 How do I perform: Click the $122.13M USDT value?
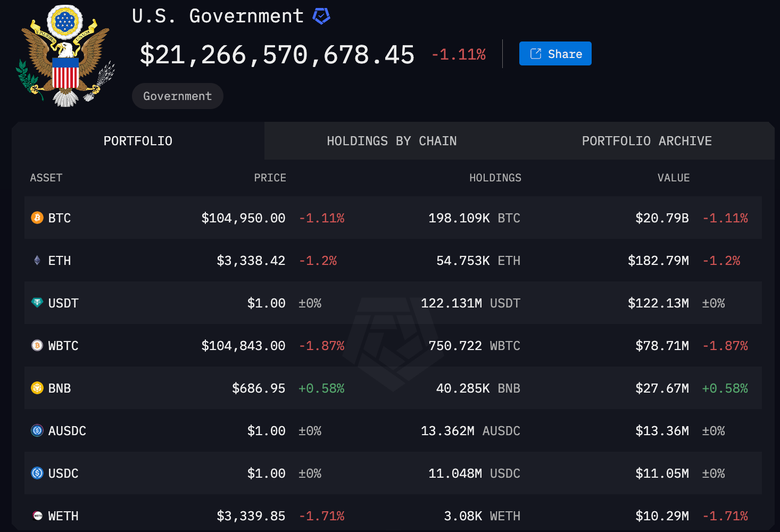(659, 303)
